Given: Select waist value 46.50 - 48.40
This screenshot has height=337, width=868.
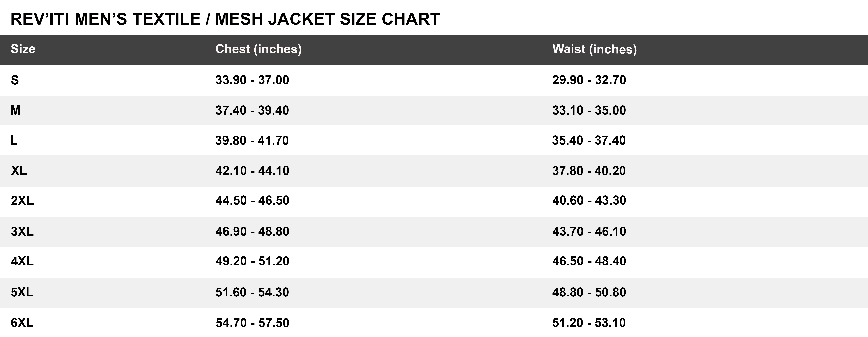Looking at the screenshot, I should (589, 261).
